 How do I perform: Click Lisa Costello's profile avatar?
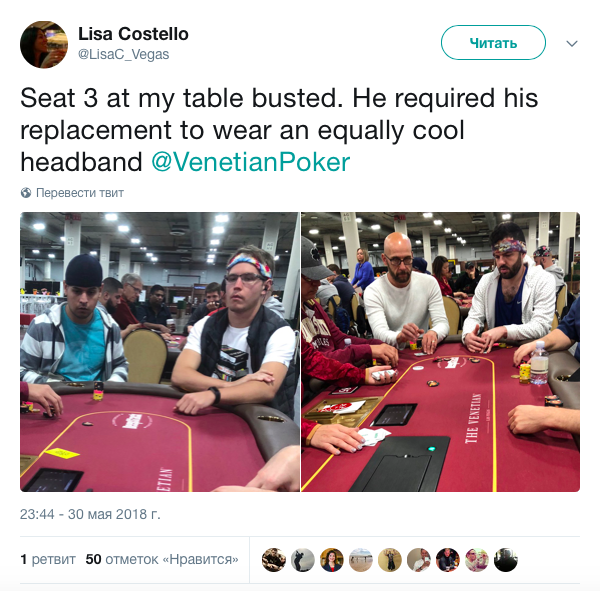tap(44, 45)
